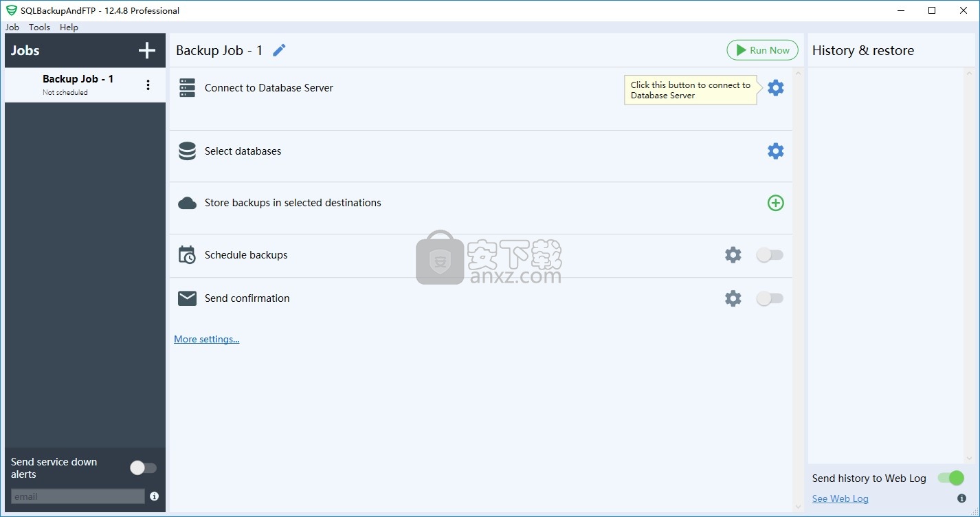
Task: Disable Send history to Web Log
Action: 951,478
